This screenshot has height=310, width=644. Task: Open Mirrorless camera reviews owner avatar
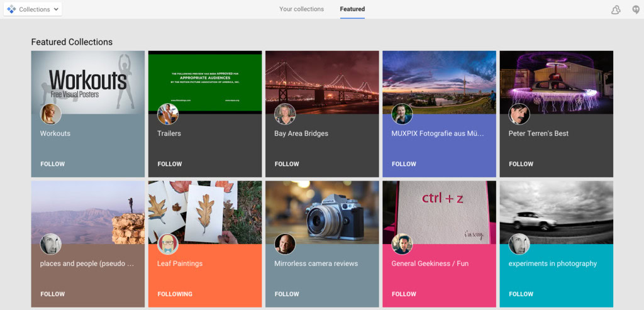285,244
